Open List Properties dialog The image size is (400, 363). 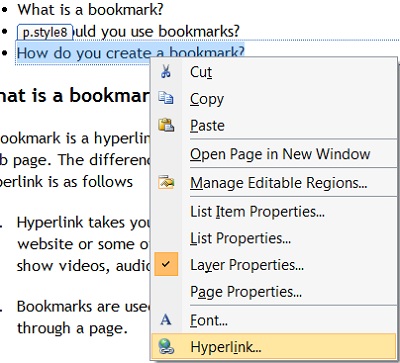273,238
